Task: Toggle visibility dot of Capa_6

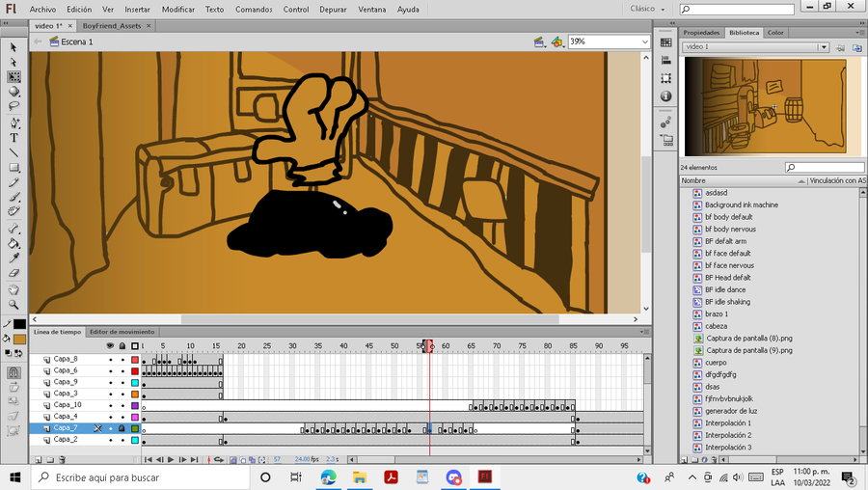Action: (x=110, y=371)
